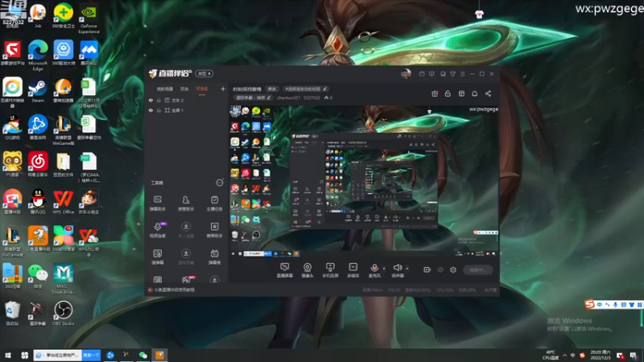
Task: Switch to the first scene tab
Action: (165, 89)
